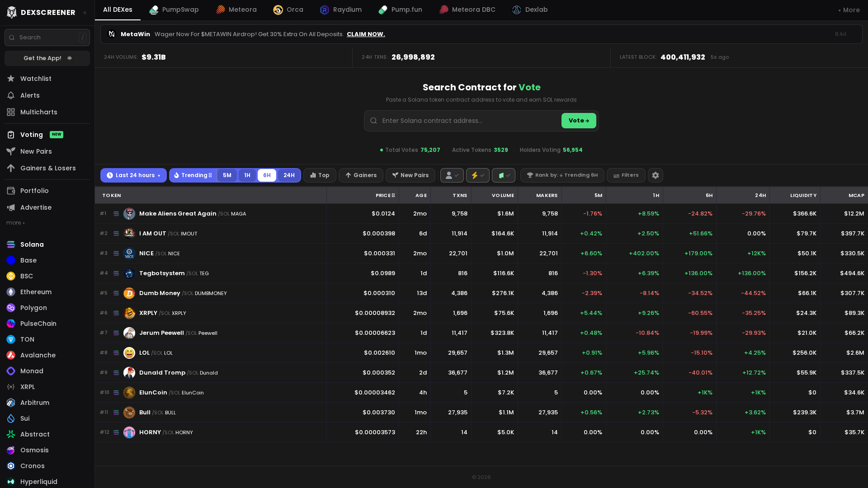Screen dimensions: 868x488
Task: Switch to the Orca tab
Action: pos(288,10)
